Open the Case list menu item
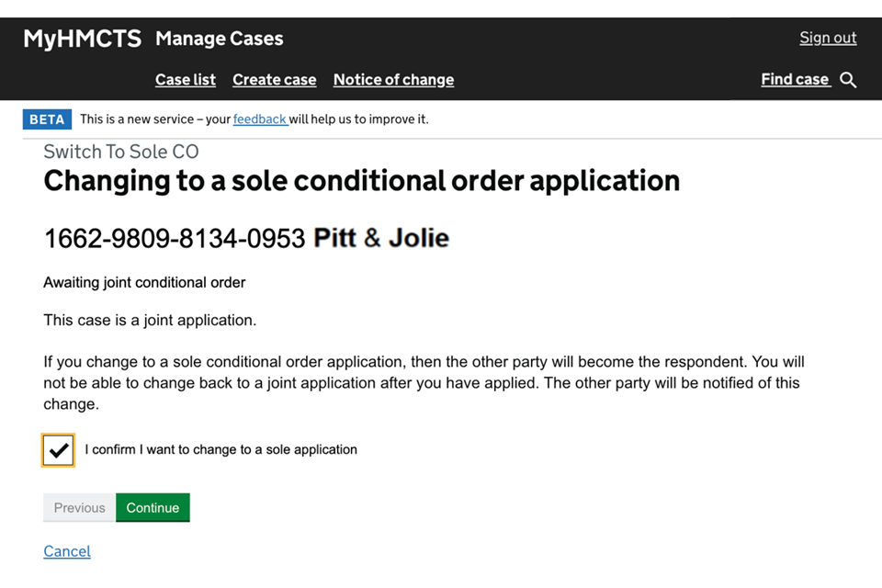The image size is (882, 588). [186, 80]
